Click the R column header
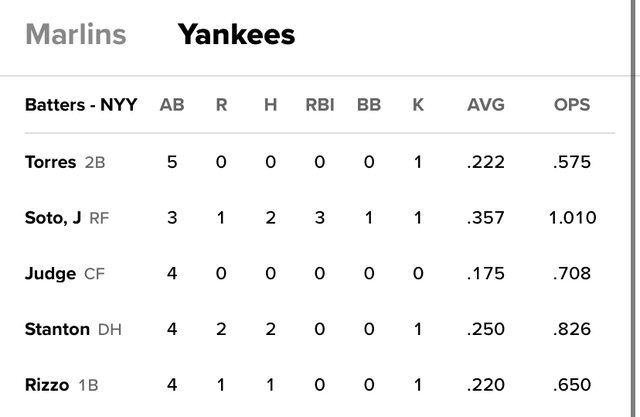Screen dimensions: 640x417 221,105
